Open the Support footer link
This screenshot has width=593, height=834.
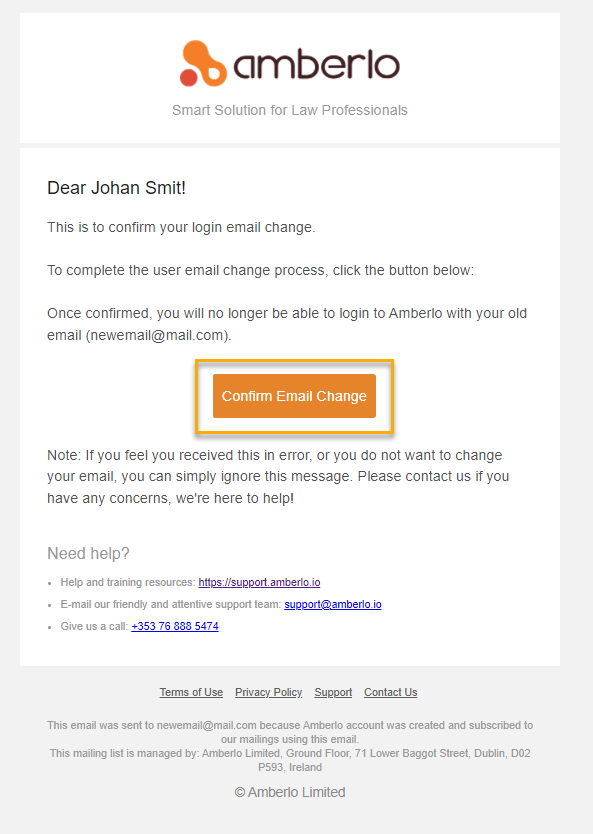pyautogui.click(x=333, y=692)
